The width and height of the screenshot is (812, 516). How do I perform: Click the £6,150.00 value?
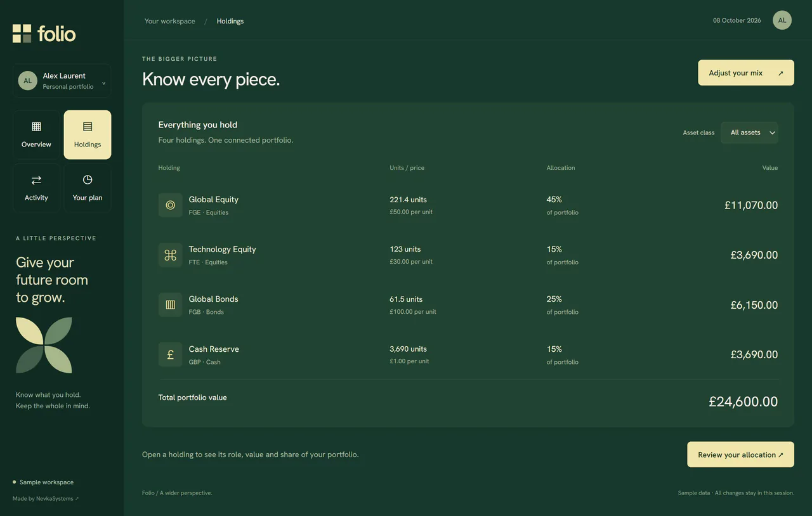pyautogui.click(x=754, y=305)
